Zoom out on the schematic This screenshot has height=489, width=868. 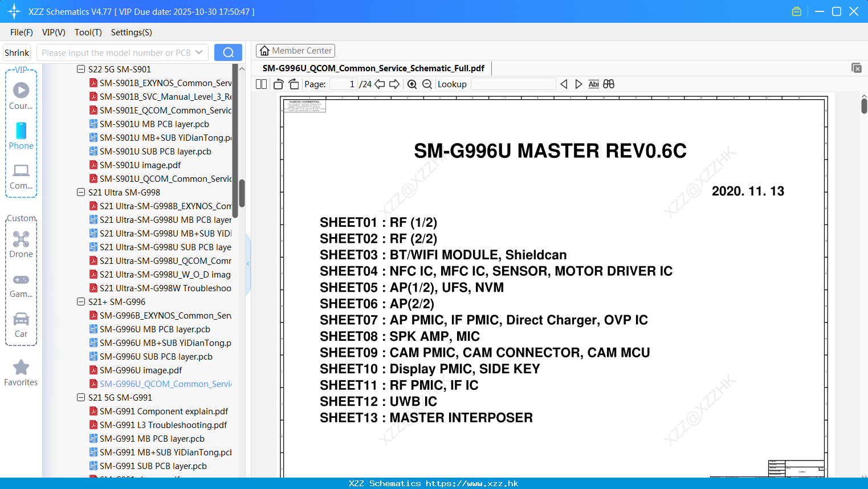tap(427, 84)
